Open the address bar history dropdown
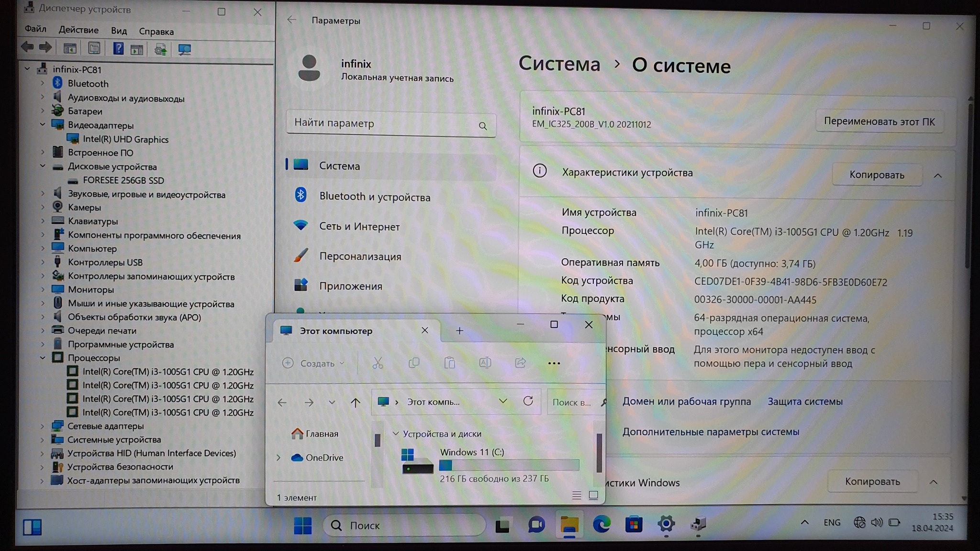 (503, 401)
